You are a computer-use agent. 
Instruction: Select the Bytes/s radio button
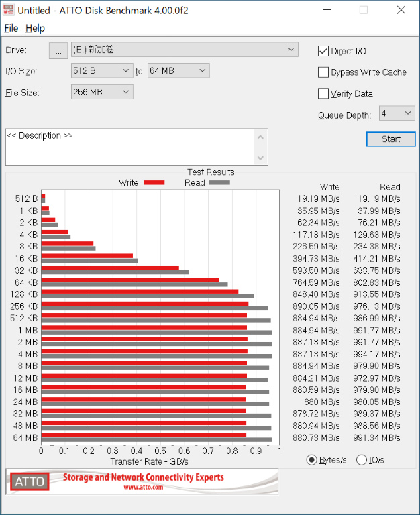pyautogui.click(x=311, y=460)
